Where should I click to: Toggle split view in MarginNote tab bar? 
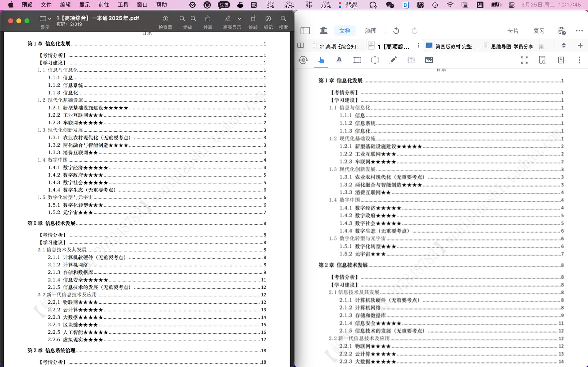pyautogui.click(x=300, y=45)
